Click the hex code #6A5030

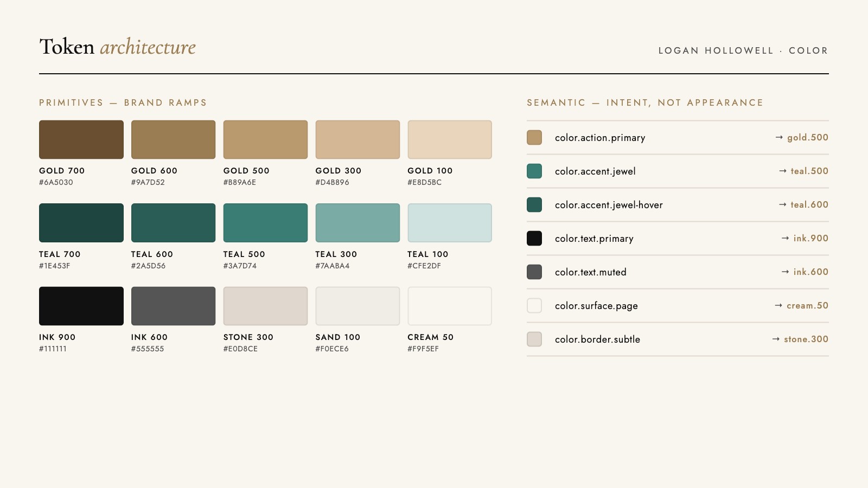[x=56, y=183]
